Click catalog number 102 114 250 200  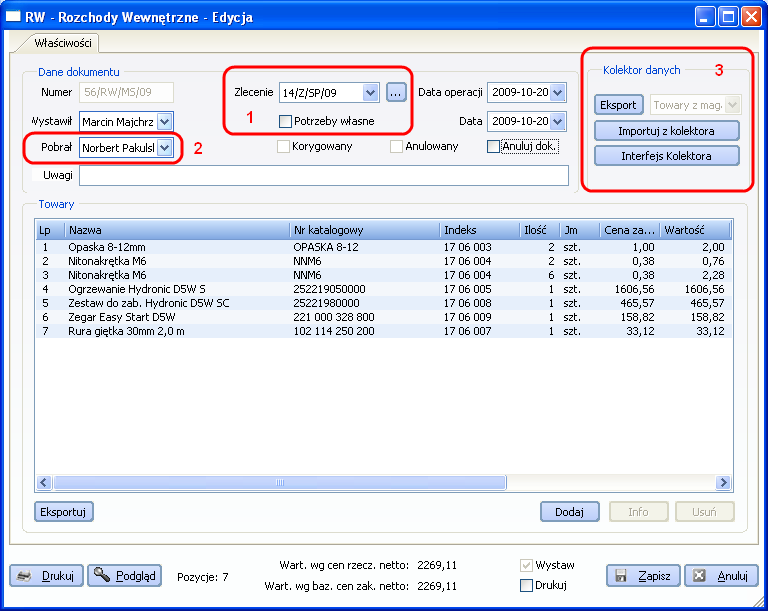point(334,331)
